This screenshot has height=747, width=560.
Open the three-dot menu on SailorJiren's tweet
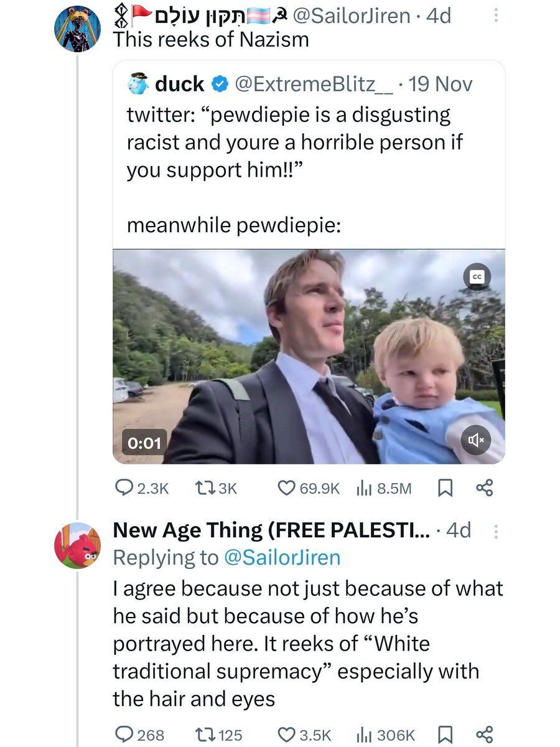pos(496,16)
